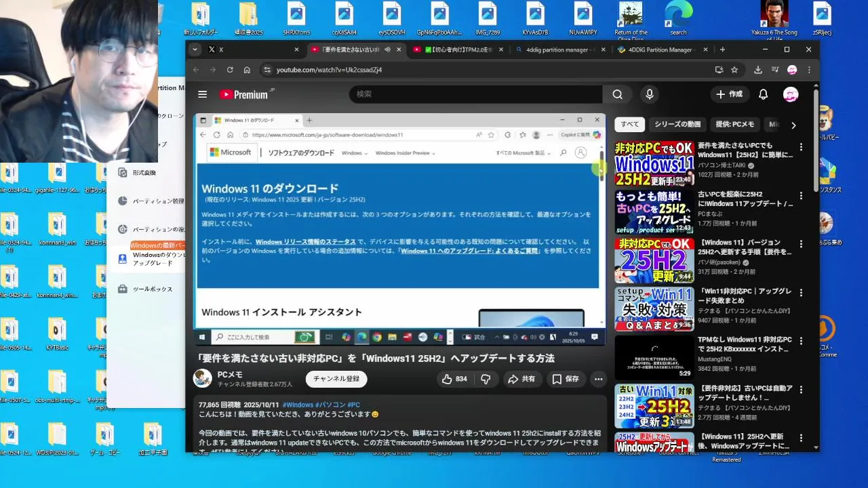Open Chrome three-dot menu
The height and width of the screenshot is (488, 868).
point(808,70)
